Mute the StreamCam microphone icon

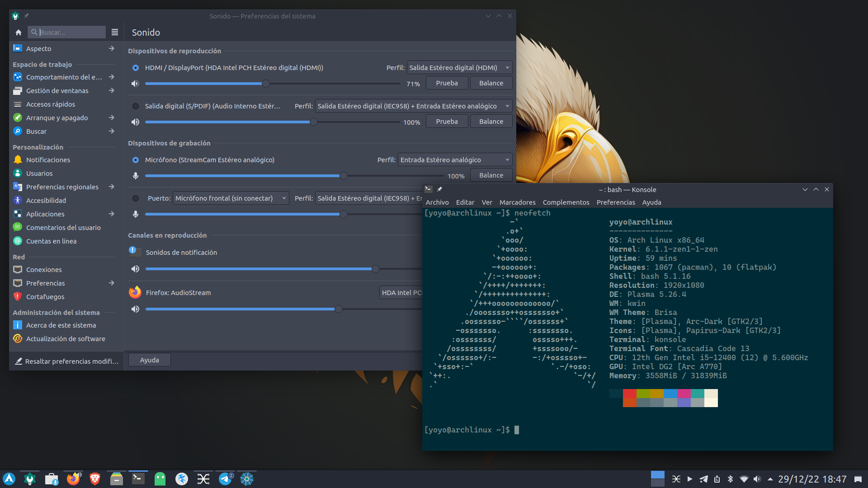(135, 176)
